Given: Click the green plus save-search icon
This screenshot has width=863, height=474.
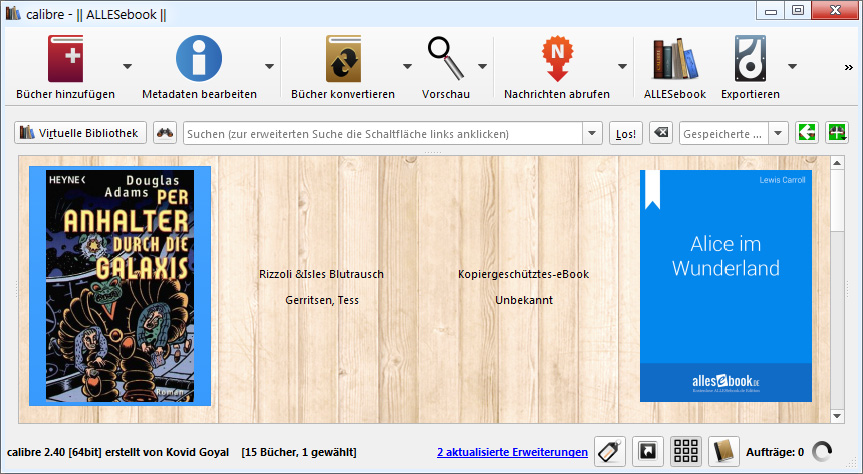Looking at the screenshot, I should (x=837, y=133).
